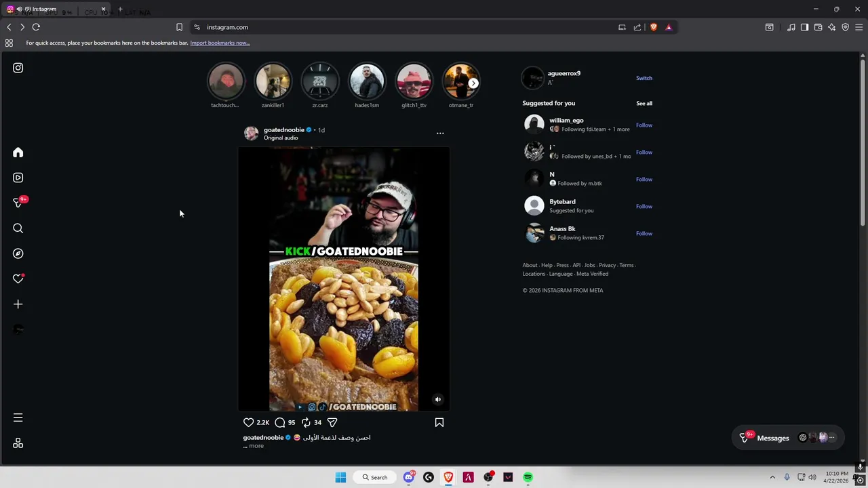Reload the Instagram page
This screenshot has width=868, height=488.
point(36,27)
